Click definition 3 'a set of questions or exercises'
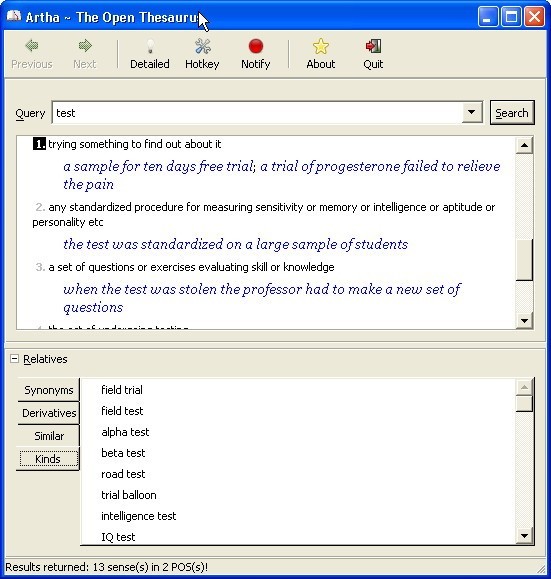This screenshot has height=579, width=551. (x=191, y=267)
